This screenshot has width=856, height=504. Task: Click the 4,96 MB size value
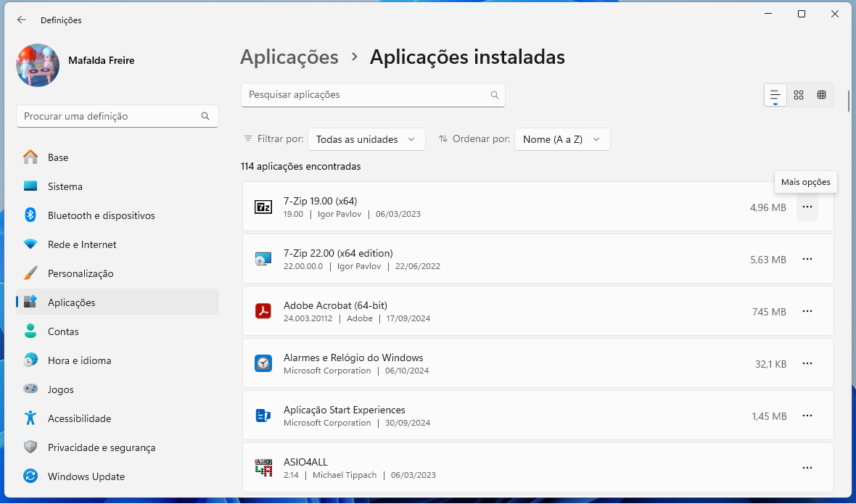[x=768, y=207]
